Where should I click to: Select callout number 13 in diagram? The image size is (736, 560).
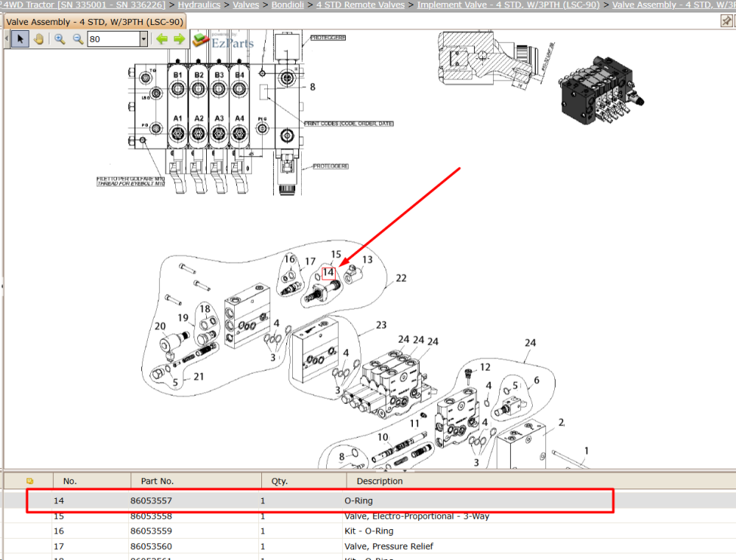tap(367, 260)
